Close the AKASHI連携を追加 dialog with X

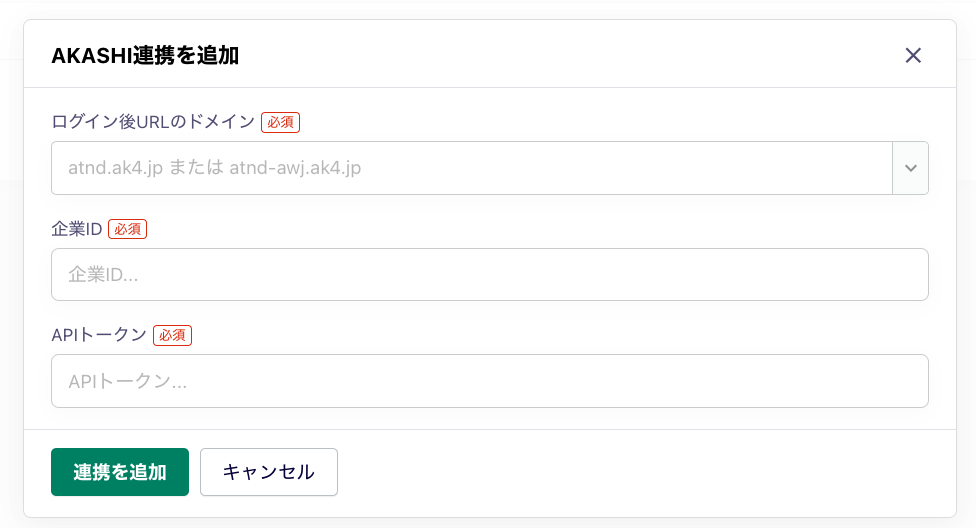coord(913,55)
